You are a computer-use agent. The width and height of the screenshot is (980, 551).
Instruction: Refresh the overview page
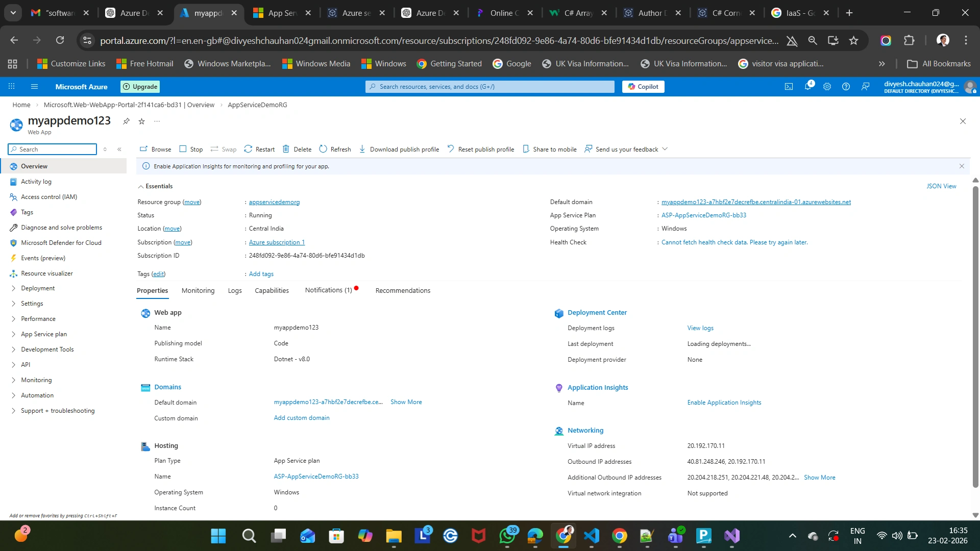[335, 149]
